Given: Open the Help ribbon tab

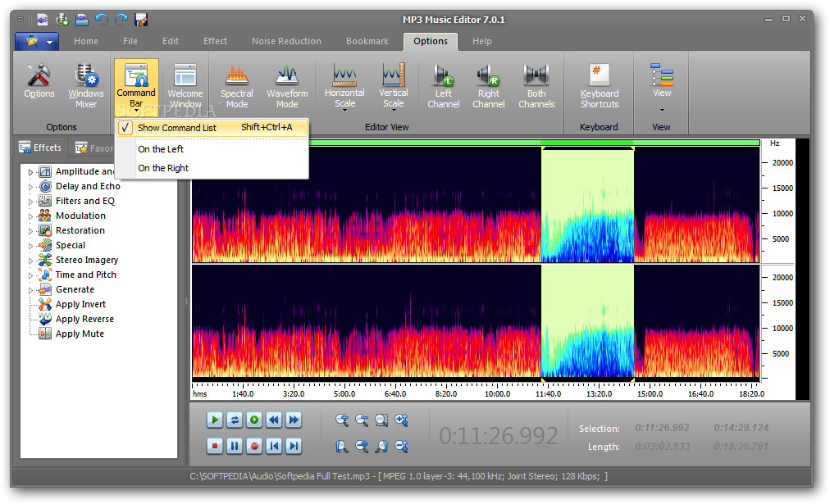Looking at the screenshot, I should click(481, 41).
